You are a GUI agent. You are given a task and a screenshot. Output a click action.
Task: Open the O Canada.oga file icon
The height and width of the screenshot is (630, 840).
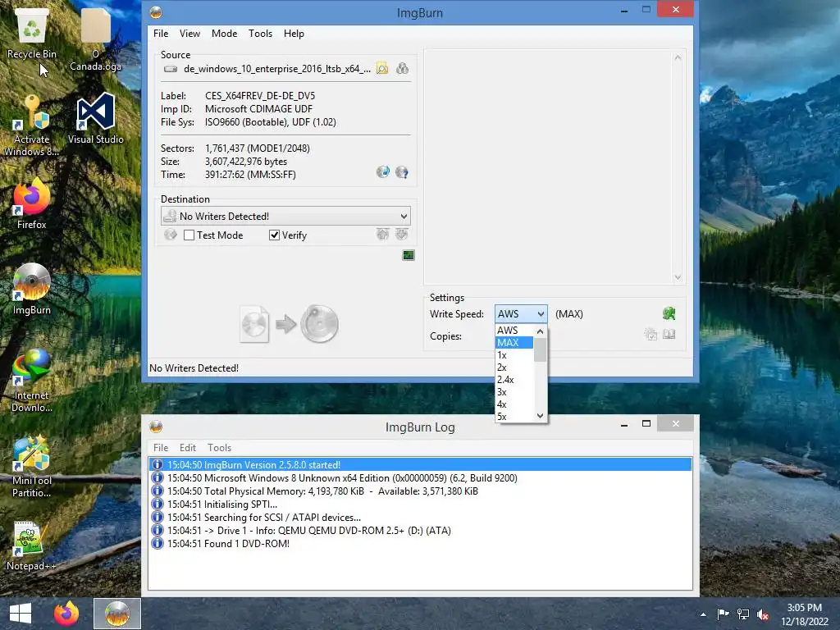pos(95,40)
